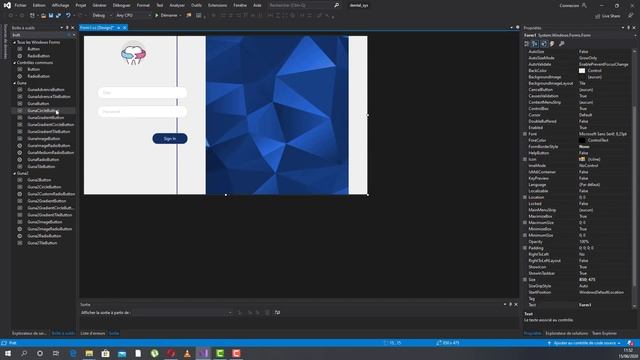The image size is (640, 360).
Task: Click the blue polygon image on form
Action: pyautogui.click(x=277, y=115)
